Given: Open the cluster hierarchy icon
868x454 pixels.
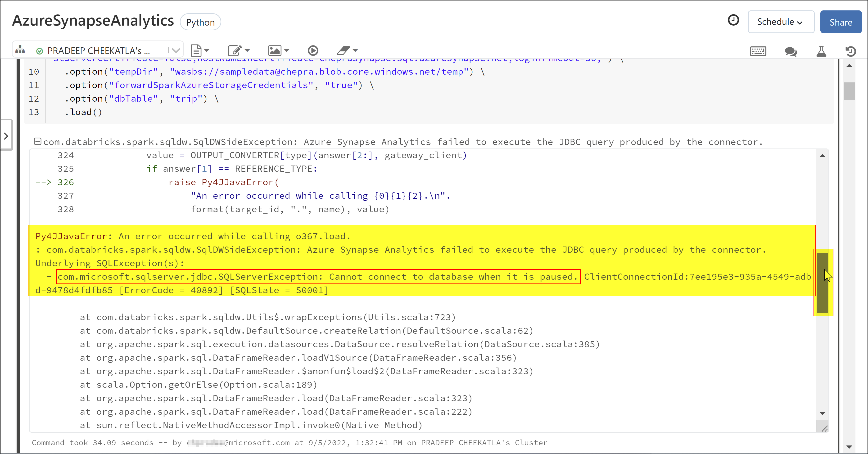Looking at the screenshot, I should click(20, 50).
